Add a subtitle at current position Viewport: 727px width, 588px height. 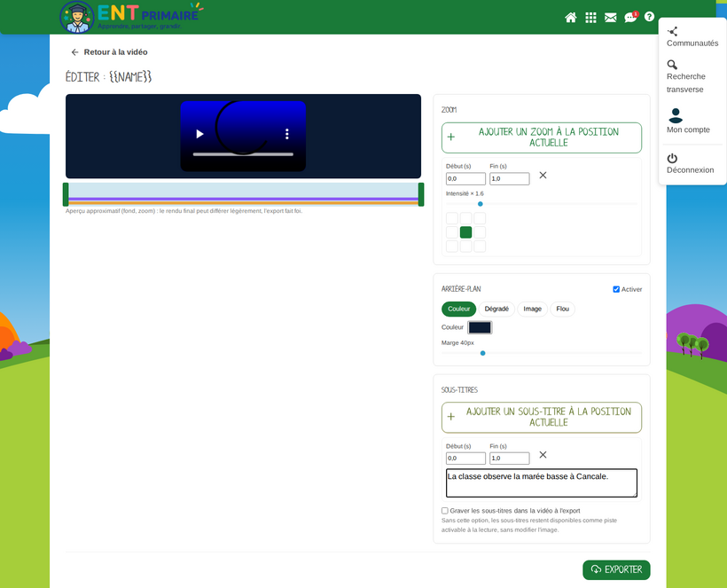[x=542, y=418]
